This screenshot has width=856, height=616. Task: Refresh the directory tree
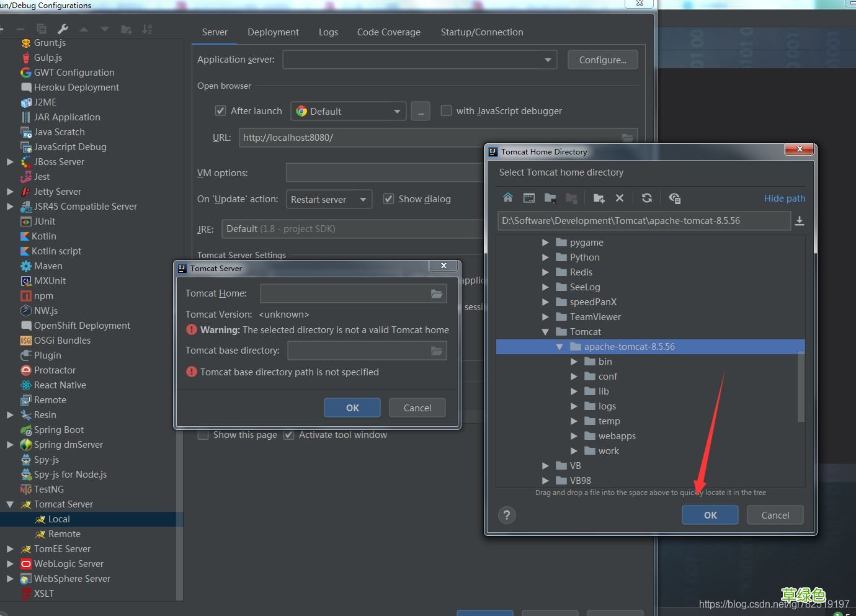coord(647,198)
